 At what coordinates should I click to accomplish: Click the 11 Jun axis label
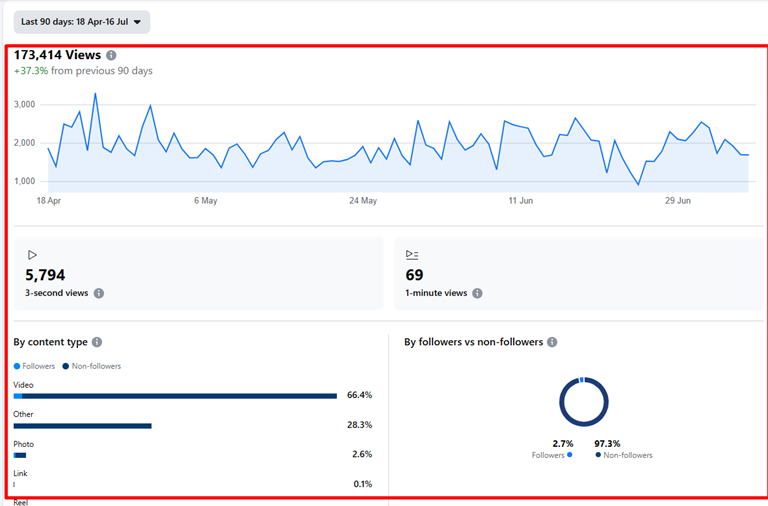[521, 201]
